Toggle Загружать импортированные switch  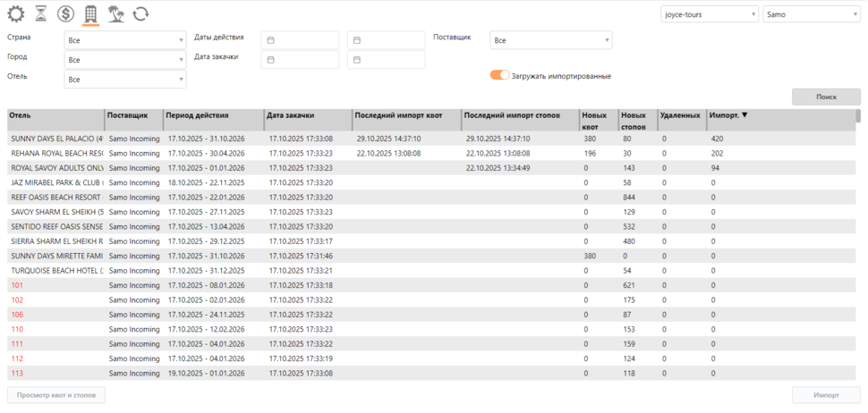499,75
